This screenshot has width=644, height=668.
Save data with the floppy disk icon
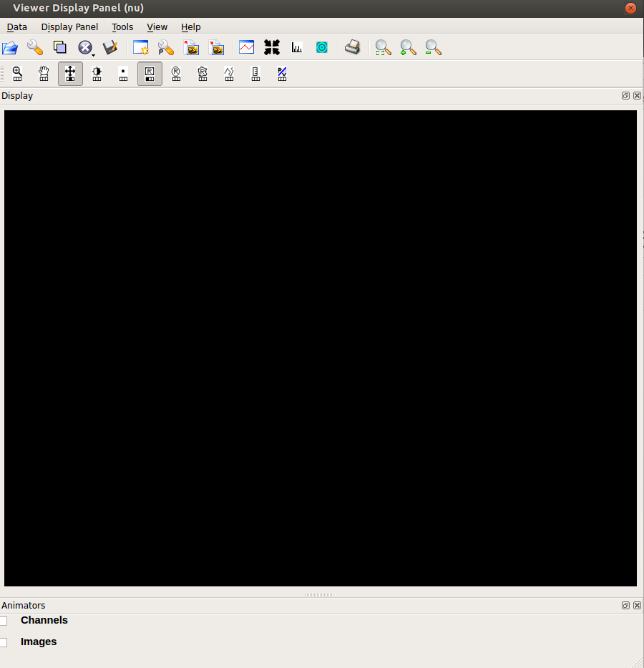pyautogui.click(x=110, y=47)
